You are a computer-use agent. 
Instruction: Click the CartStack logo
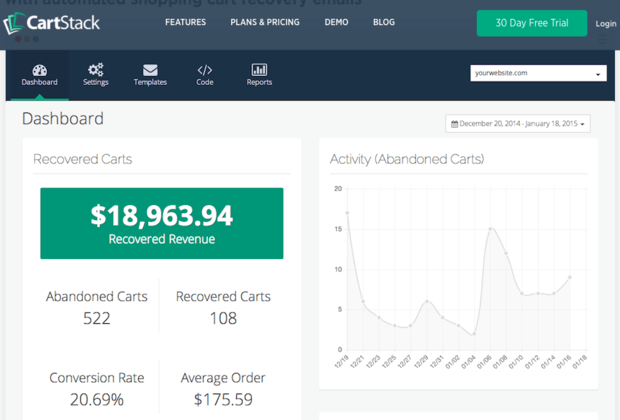[51, 23]
